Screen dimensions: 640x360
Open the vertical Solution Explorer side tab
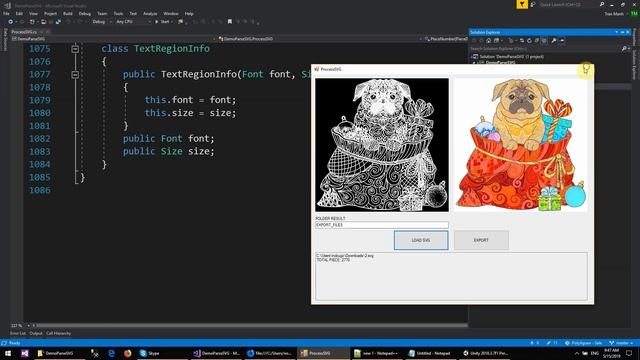(x=634, y=64)
